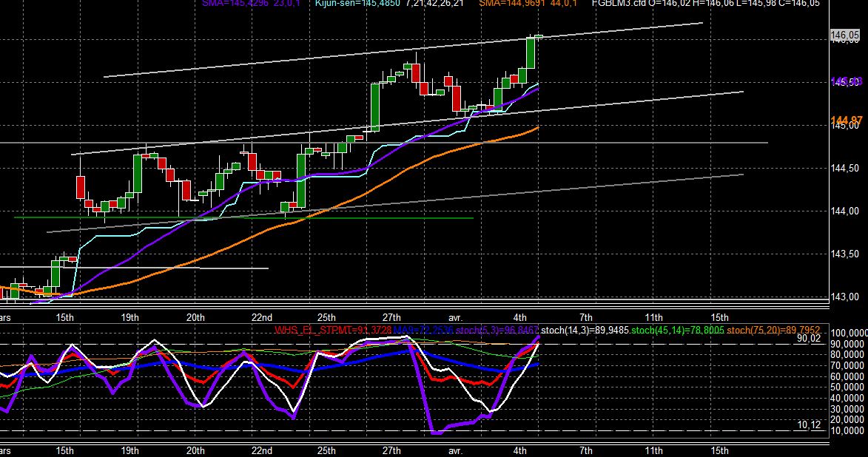Click the 90,02 overbought level label
This screenshot has width=868, height=457.
(x=808, y=338)
